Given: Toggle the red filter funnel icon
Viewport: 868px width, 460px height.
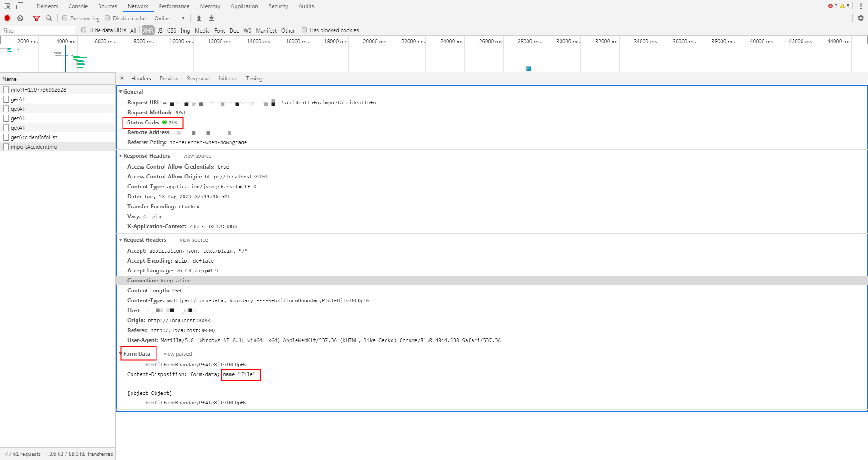Looking at the screenshot, I should (37, 18).
